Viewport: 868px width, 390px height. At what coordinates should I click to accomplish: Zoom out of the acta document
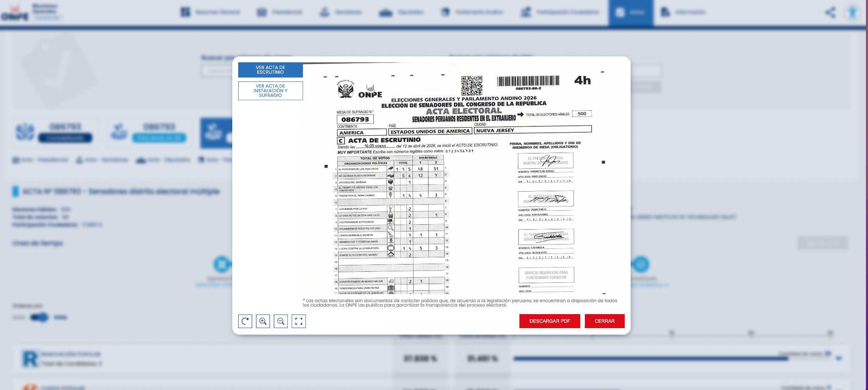point(281,321)
